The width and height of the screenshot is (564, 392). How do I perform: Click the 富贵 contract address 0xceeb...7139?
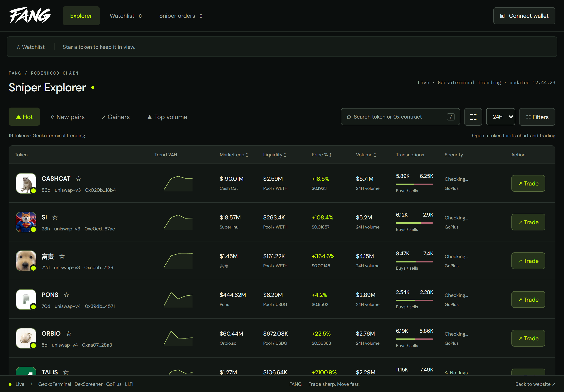pyautogui.click(x=98, y=267)
